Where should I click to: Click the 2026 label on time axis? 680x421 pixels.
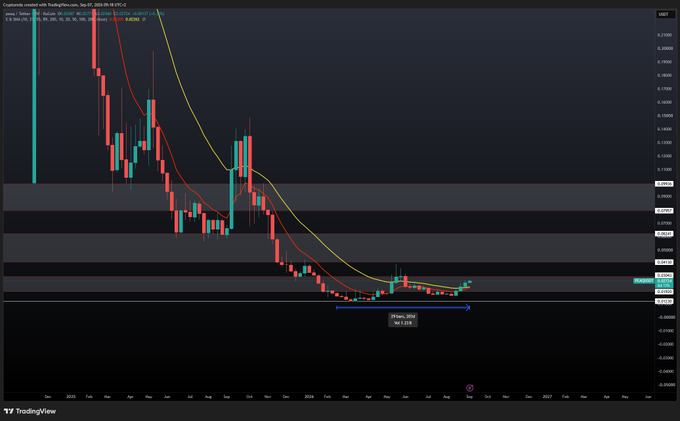click(309, 397)
